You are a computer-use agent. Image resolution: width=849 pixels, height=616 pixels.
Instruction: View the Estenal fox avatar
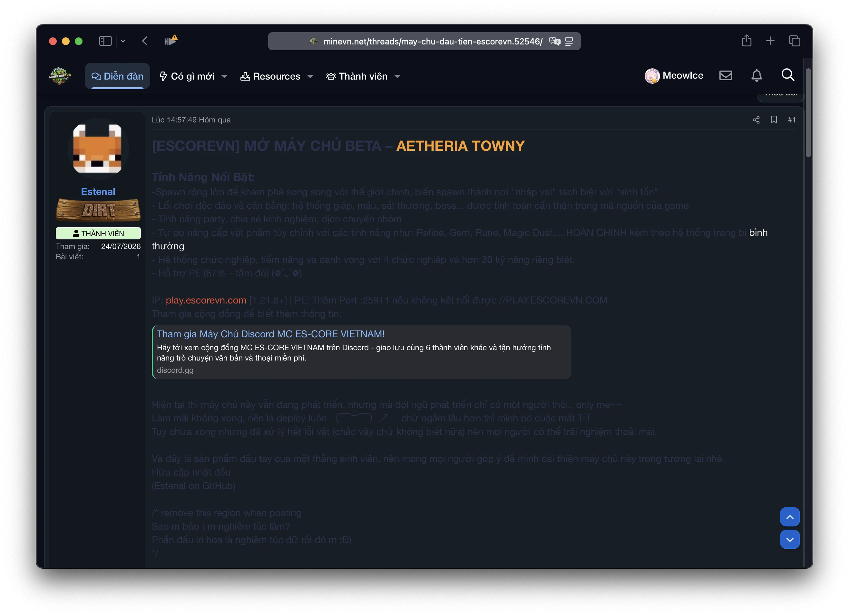coord(98,149)
